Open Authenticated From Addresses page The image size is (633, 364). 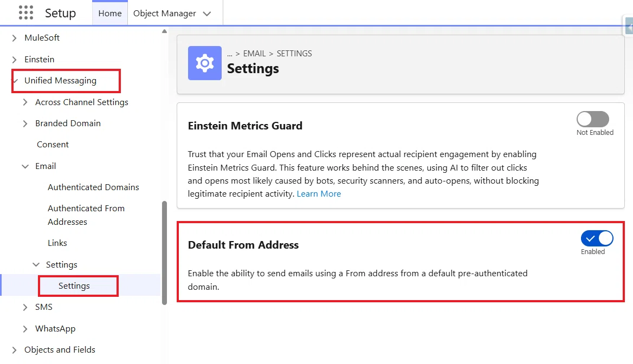pyautogui.click(x=86, y=215)
